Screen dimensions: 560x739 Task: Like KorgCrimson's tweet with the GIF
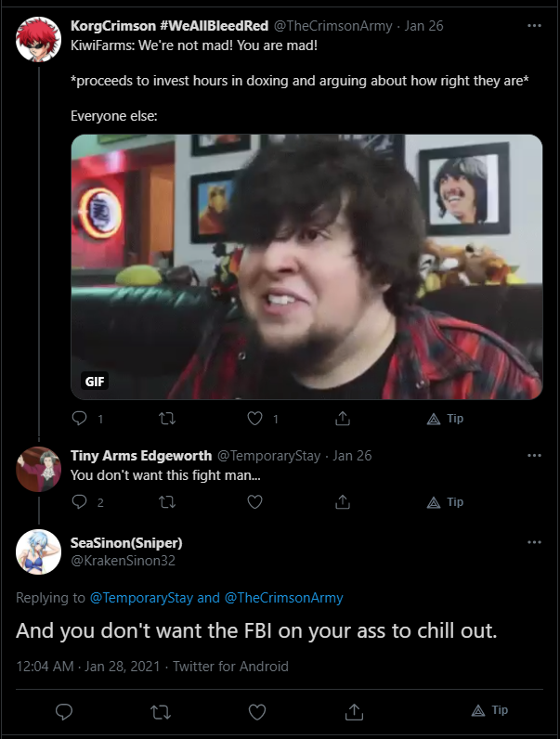255,418
